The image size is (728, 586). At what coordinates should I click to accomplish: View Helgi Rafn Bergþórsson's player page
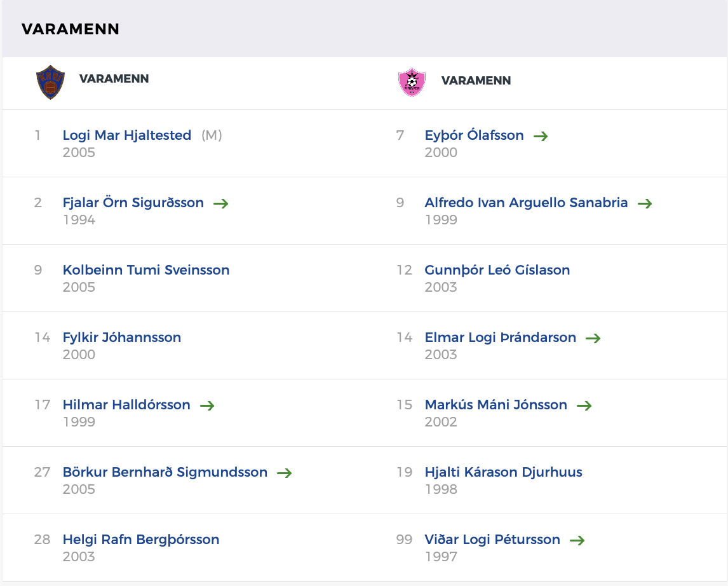click(x=141, y=540)
